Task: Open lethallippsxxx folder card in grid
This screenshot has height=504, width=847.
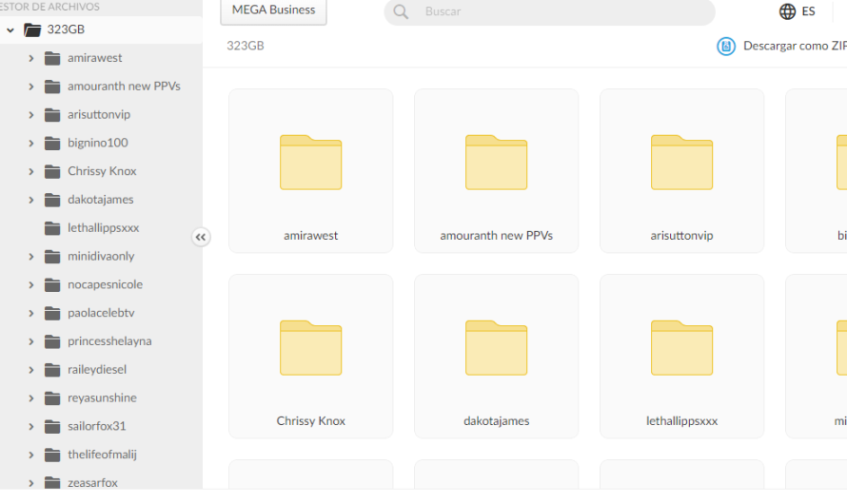Action: click(681, 357)
